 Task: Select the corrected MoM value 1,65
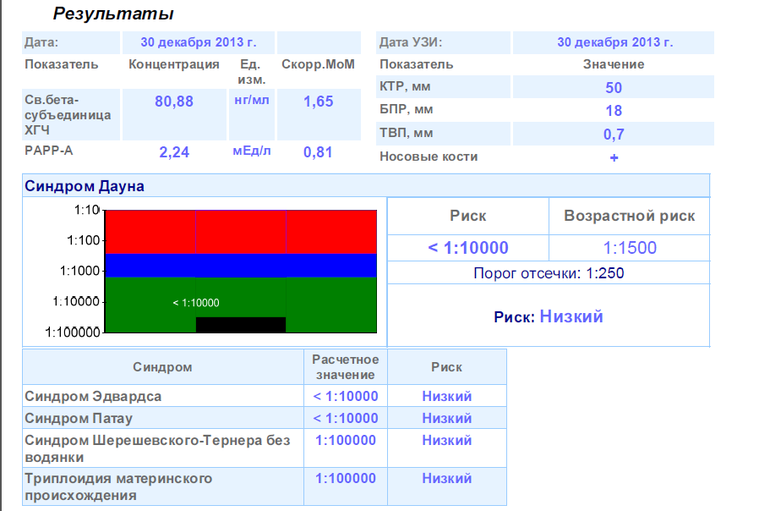(317, 101)
